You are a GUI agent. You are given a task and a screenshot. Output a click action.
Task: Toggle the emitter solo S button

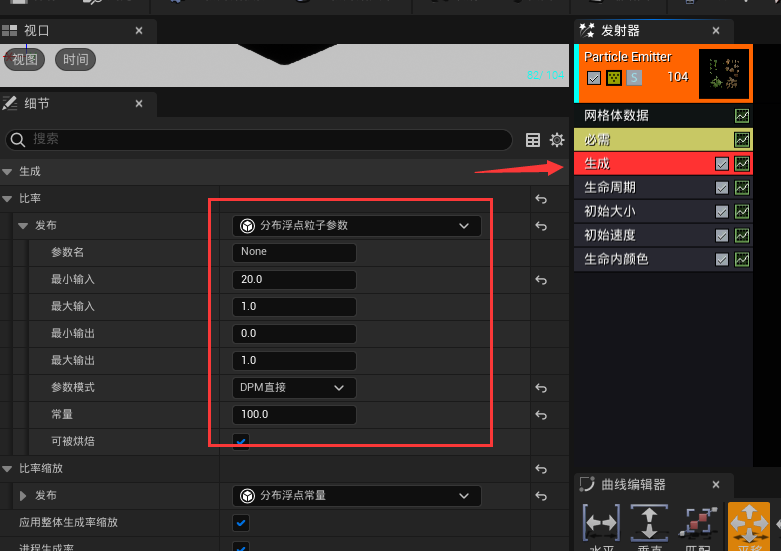click(x=634, y=78)
